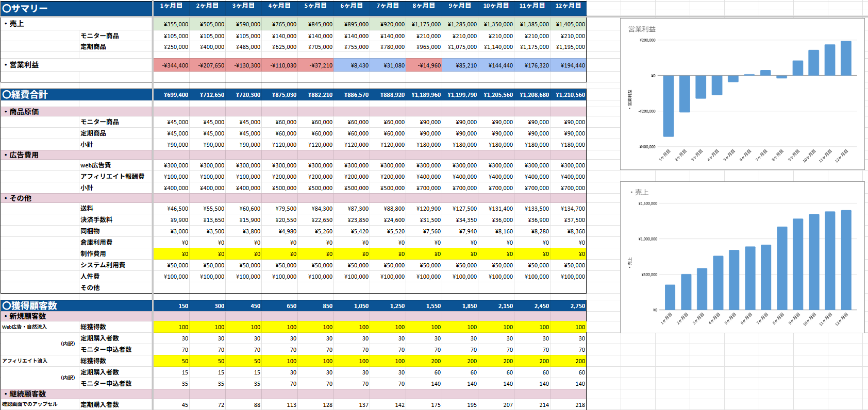Viewport: 868px width, 410px height.
Task: Click 同梱物 value ¥3,000
Action: pos(171,231)
